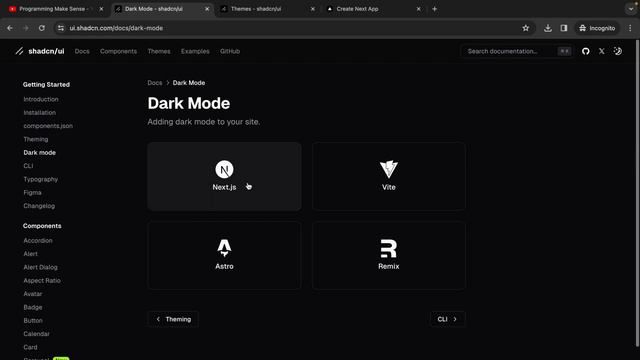
Task: Click the Next.js logo icon
Action: coord(224,169)
